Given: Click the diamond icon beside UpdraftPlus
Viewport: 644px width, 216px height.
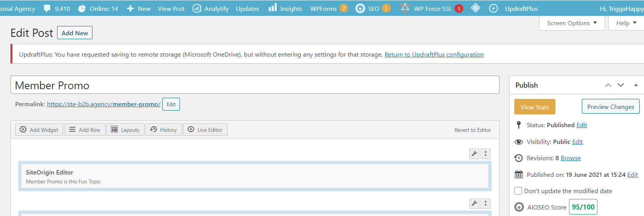Looking at the screenshot, I should coord(475,8).
